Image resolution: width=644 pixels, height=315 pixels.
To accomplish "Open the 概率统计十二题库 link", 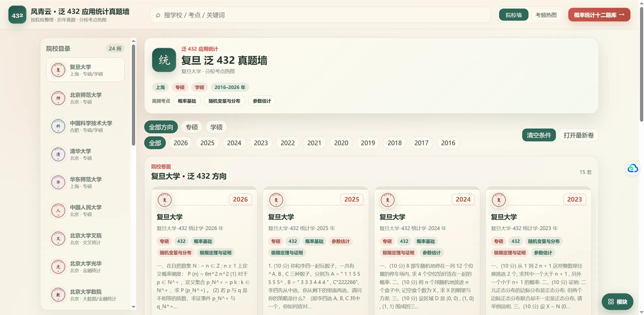I will (x=599, y=15).
